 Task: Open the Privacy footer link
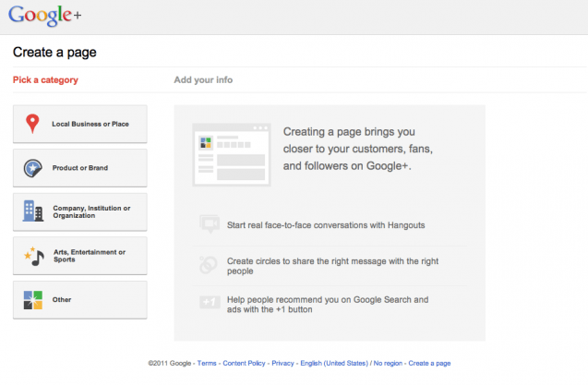click(x=282, y=363)
